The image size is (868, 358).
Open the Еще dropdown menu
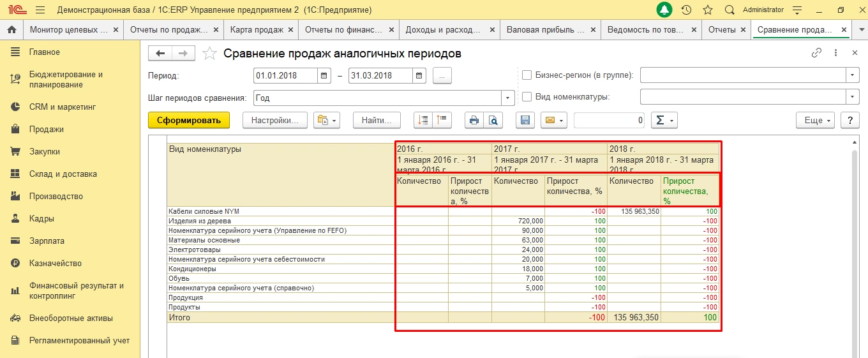pyautogui.click(x=815, y=120)
